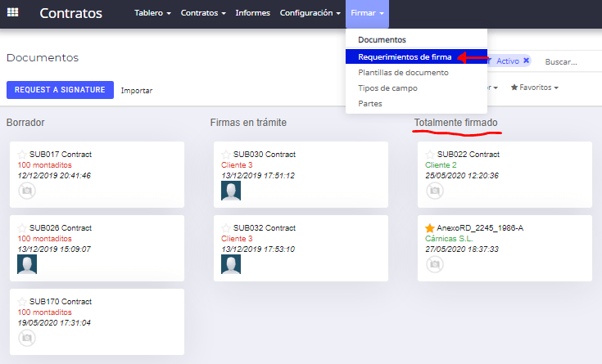Click Cárnicas S.L. customer name
Image resolution: width=602 pixels, height=364 pixels.
click(x=449, y=239)
